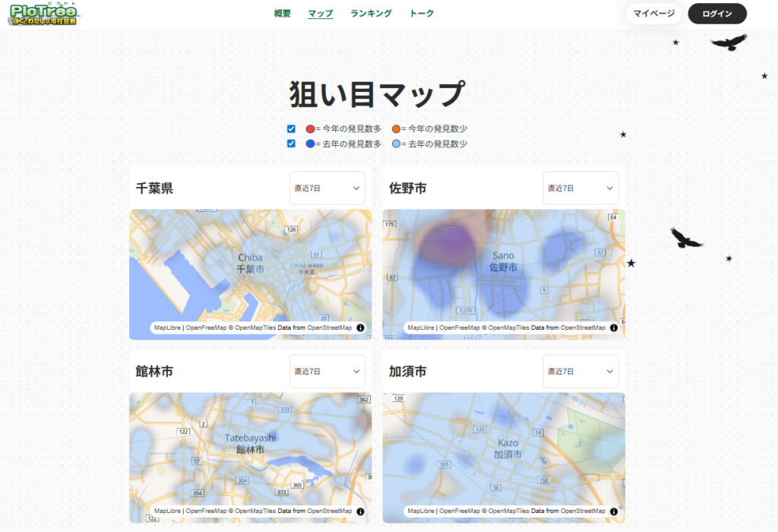Open the 直近7日 dropdown for 佐野市

tap(580, 188)
